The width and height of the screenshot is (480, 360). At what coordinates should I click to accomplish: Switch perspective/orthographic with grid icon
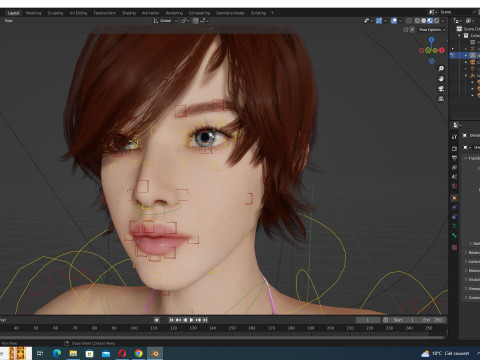pyautogui.click(x=441, y=99)
